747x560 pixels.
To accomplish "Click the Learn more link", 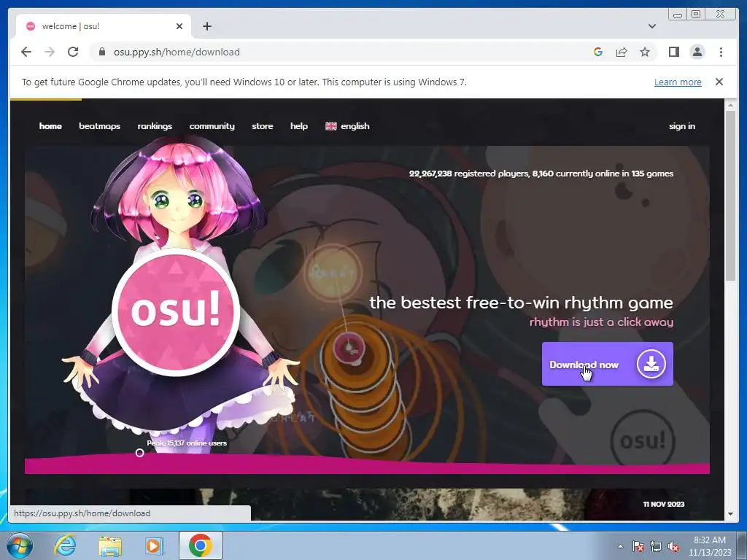I will click(678, 82).
